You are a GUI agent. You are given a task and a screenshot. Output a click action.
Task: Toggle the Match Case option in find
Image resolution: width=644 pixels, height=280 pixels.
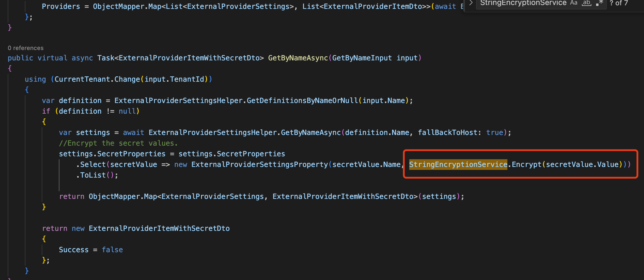tap(574, 3)
